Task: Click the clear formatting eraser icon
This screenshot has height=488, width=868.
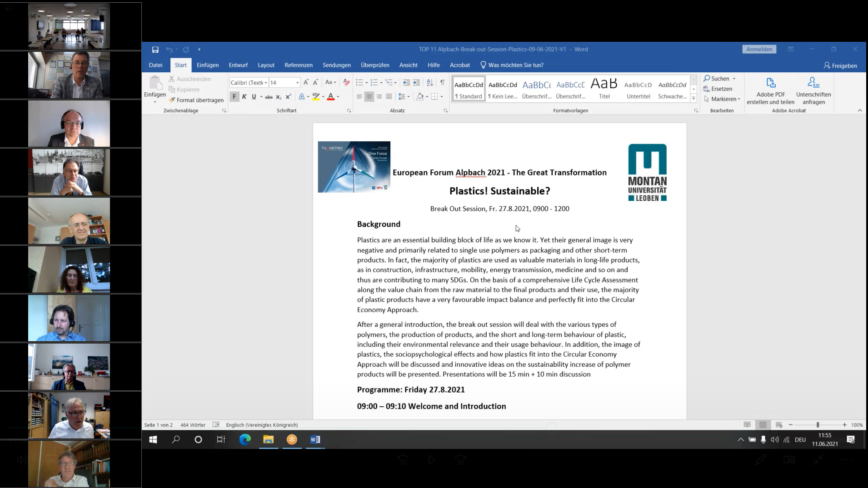Action: point(347,82)
